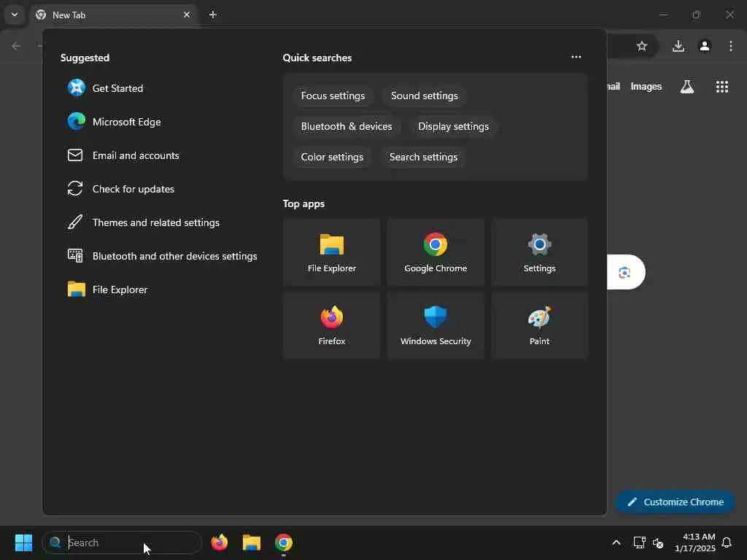This screenshot has height=560, width=747.
Task: Add a new Chrome tab
Action: (213, 15)
